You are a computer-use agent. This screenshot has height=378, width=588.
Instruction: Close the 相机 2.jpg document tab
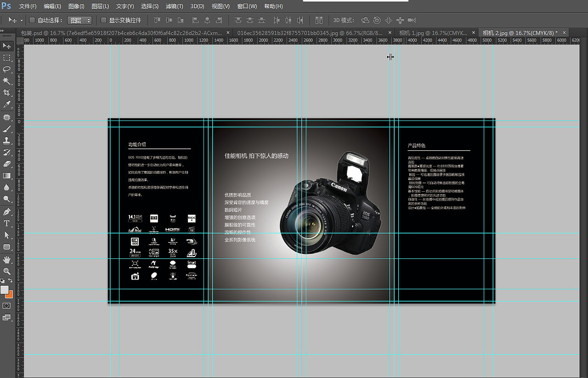point(564,33)
